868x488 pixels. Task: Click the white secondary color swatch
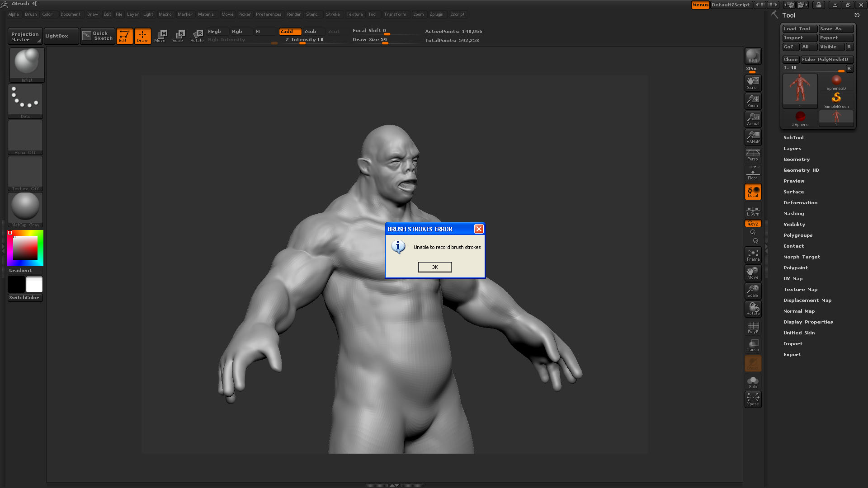click(x=34, y=284)
